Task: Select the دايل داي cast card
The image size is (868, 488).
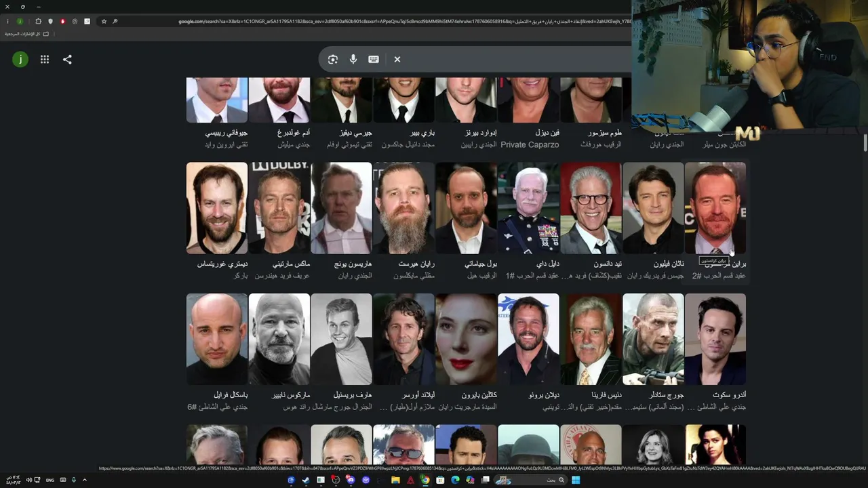Action: pyautogui.click(x=528, y=222)
